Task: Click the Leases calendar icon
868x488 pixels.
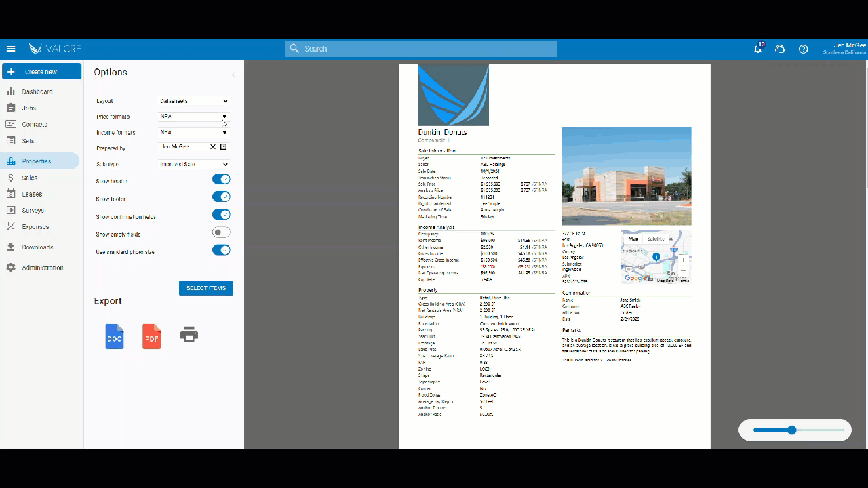Action: click(11, 194)
